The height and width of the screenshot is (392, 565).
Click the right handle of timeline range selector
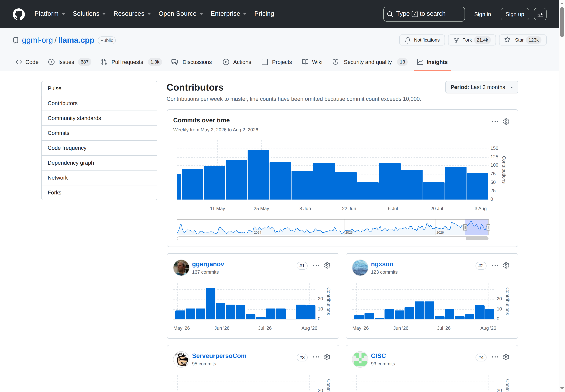488,227
